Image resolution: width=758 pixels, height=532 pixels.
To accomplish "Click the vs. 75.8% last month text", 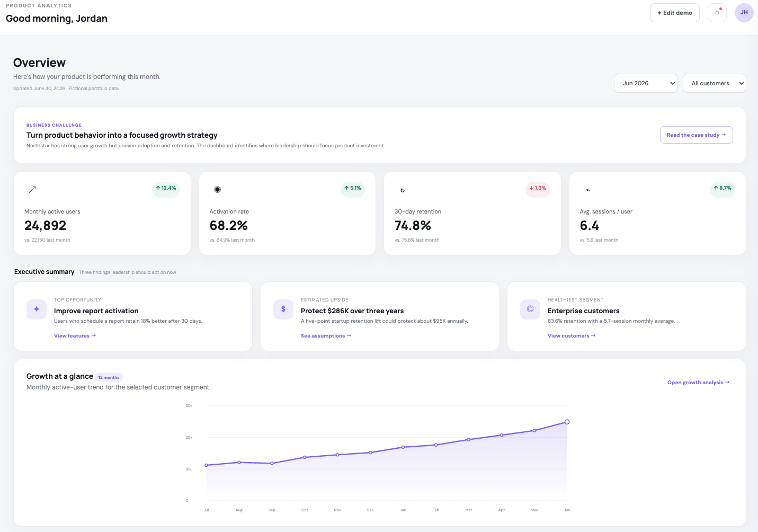I will click(x=417, y=240).
